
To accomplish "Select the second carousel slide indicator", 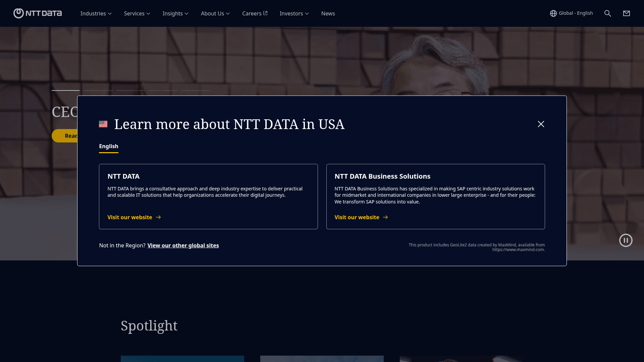I will (x=98, y=91).
